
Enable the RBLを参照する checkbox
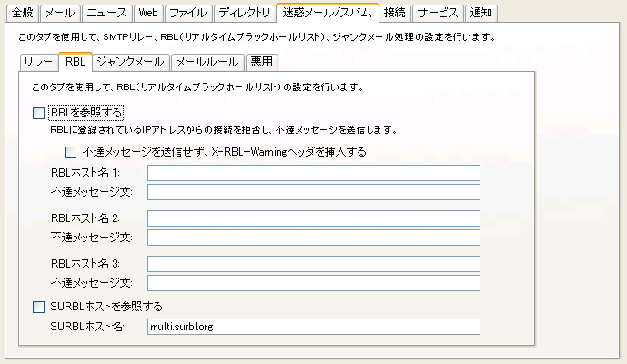tap(38, 114)
